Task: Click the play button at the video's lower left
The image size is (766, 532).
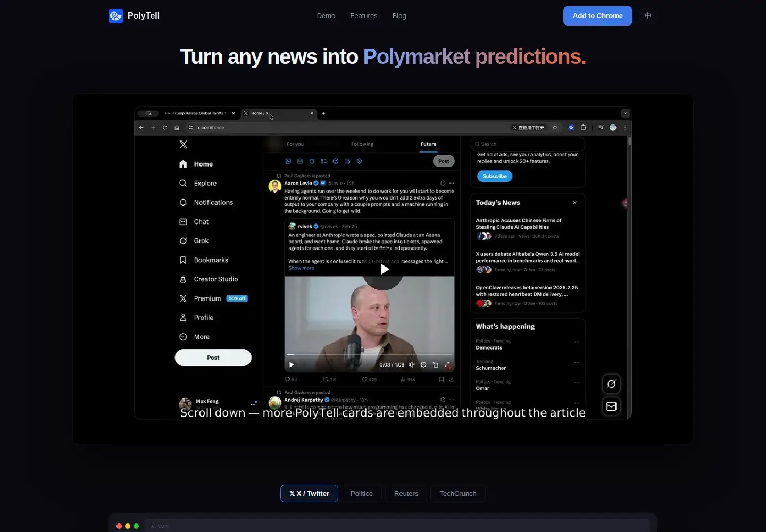Action: pos(292,365)
